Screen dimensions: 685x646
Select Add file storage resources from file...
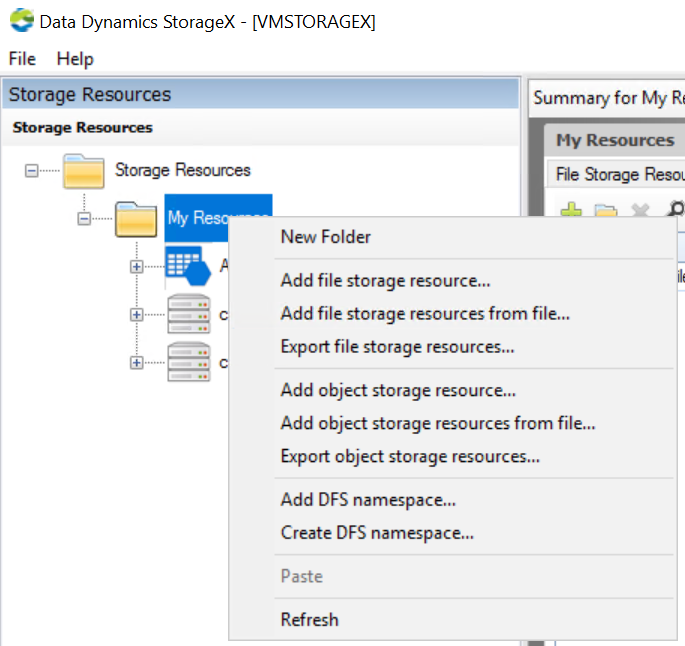[x=453, y=314]
